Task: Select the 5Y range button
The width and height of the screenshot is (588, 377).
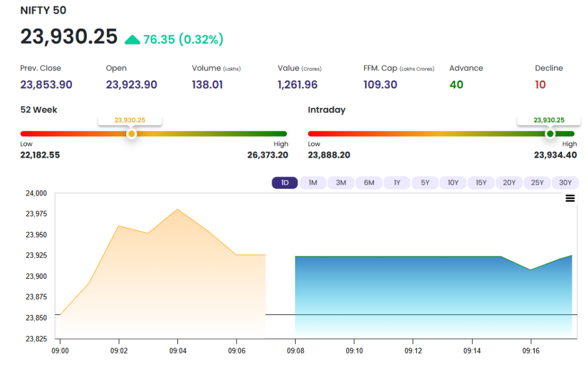Action: 425,182
